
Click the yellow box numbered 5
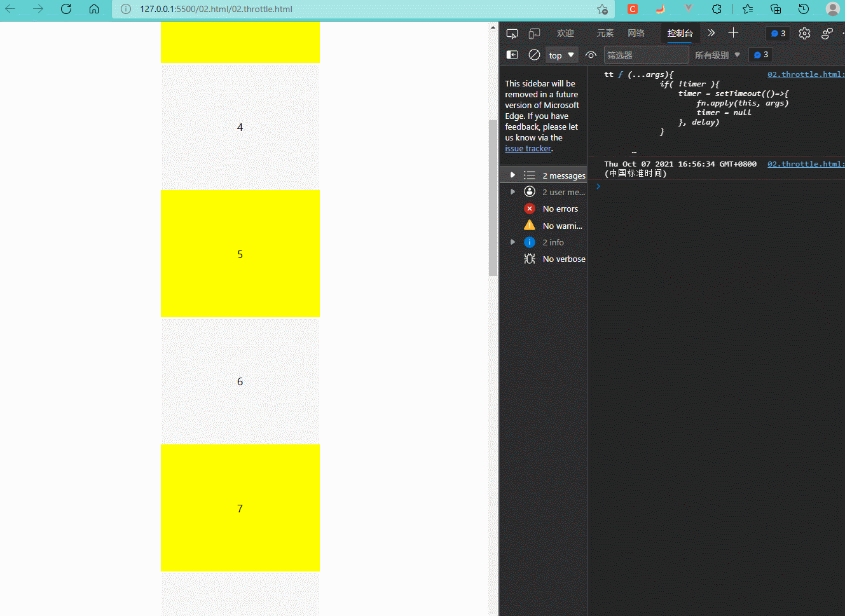click(240, 254)
